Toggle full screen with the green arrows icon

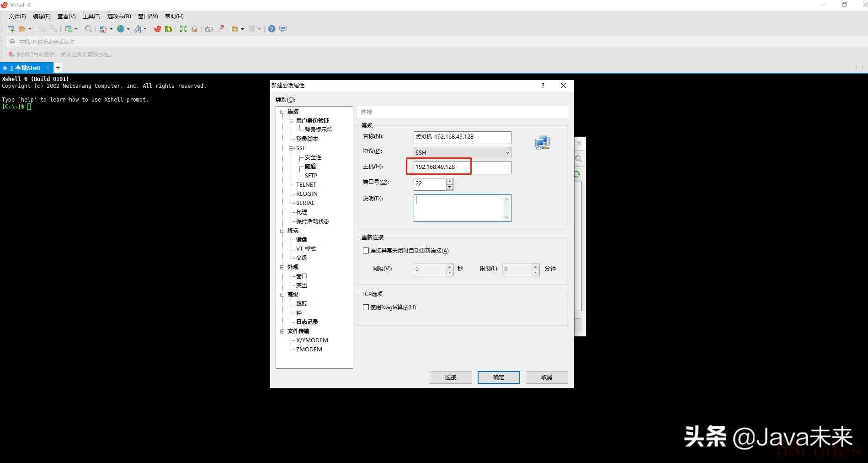click(183, 29)
